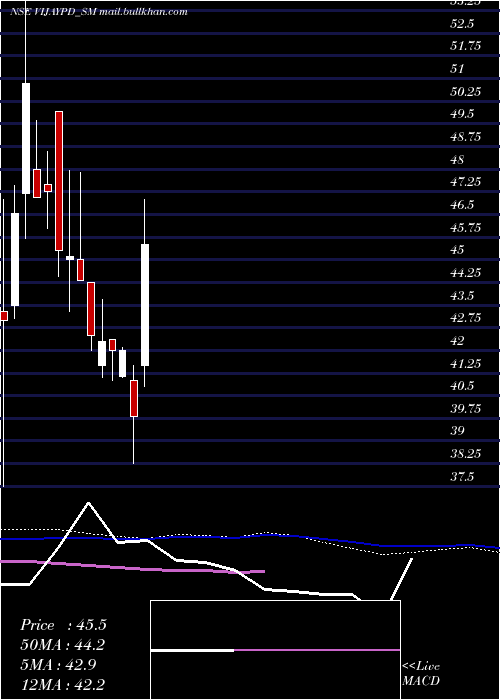The width and height of the screenshot is (500, 700).
Task: Click the 49.5 price axis label
Action: (462, 114)
